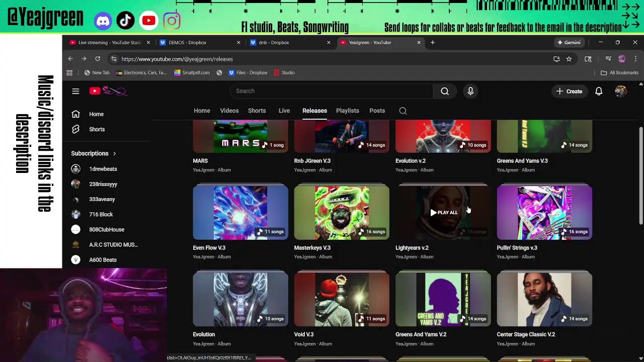
Task: Open the Files - Dropbox bookmark
Action: pyautogui.click(x=248, y=72)
